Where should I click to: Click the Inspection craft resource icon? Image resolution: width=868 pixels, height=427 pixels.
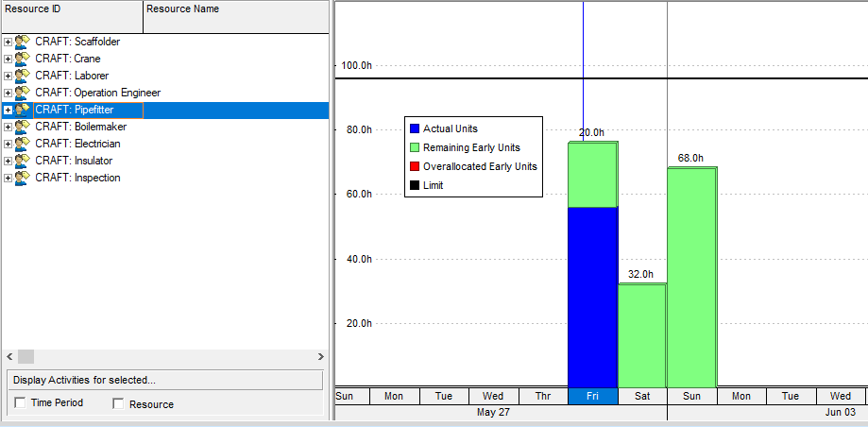point(23,178)
